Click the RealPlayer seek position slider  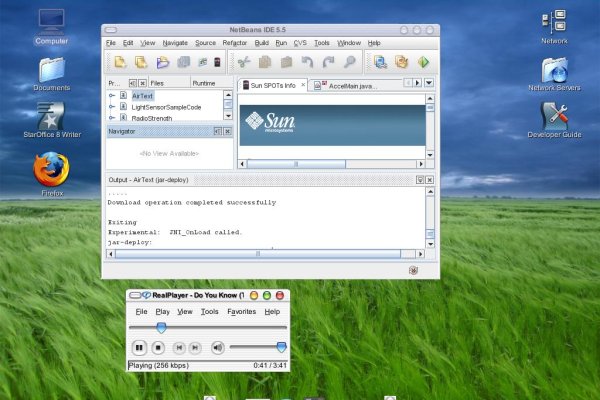pyautogui.click(x=161, y=327)
